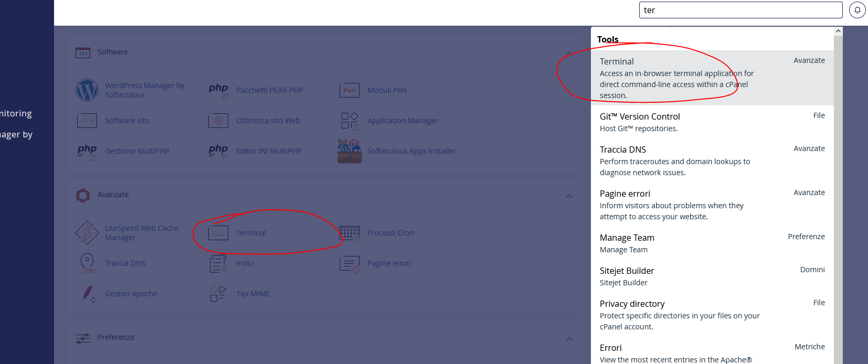Open Gestori Apache link
868x364 pixels.
tap(131, 294)
